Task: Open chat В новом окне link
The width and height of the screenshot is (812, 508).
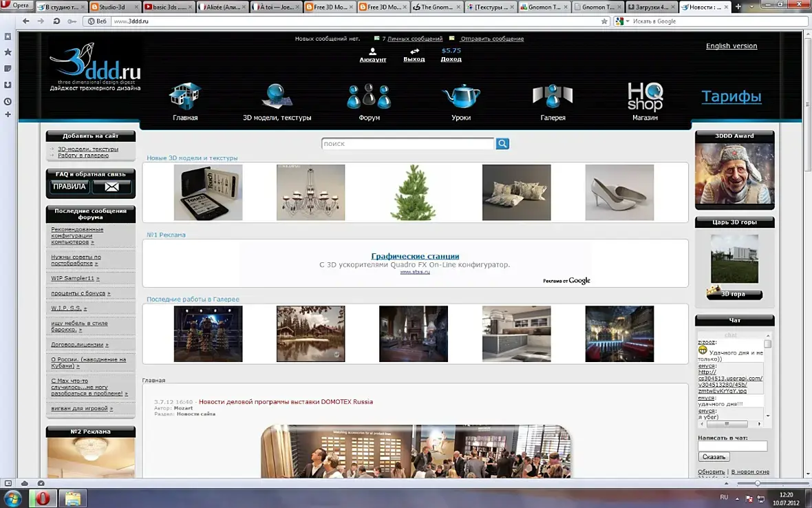Action: [x=750, y=472]
